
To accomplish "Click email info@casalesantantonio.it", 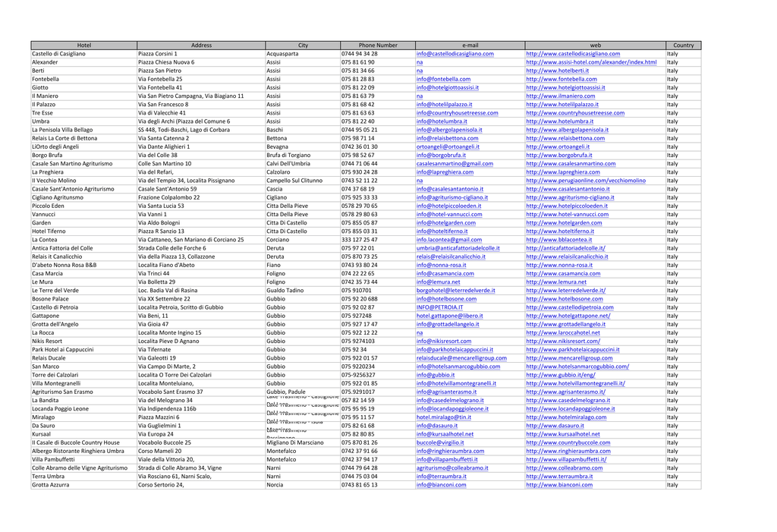I will coord(450,189).
